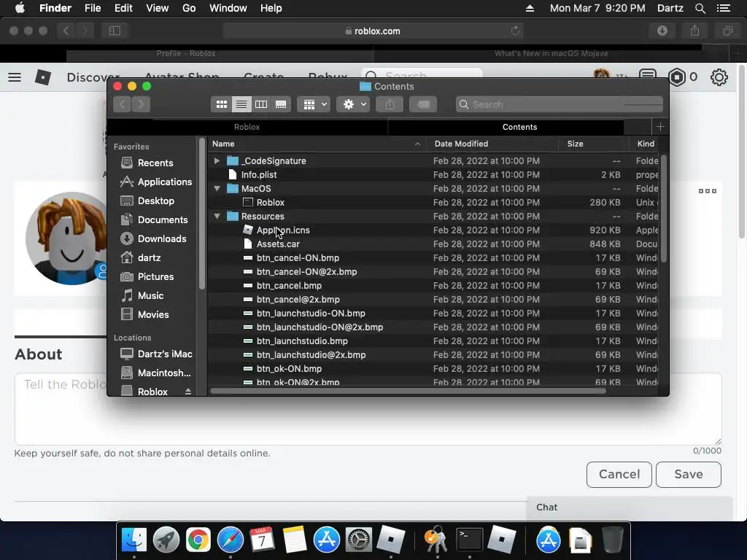
Task: Go back in Finder window
Action: pos(123,104)
